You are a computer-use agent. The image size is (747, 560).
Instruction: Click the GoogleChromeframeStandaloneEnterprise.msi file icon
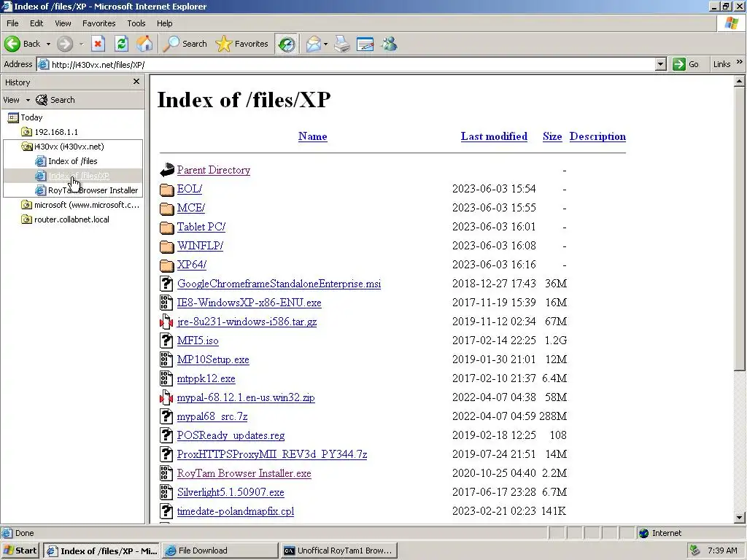pyautogui.click(x=166, y=284)
